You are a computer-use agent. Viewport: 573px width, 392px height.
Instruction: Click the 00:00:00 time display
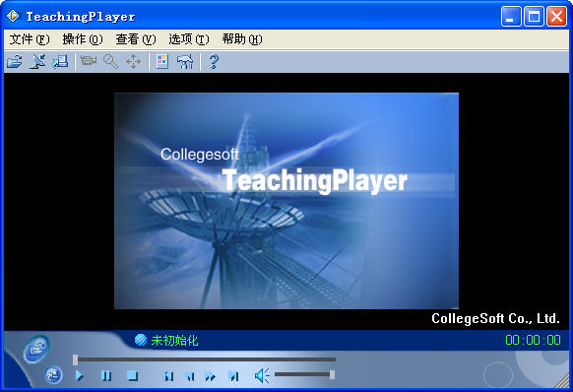533,340
